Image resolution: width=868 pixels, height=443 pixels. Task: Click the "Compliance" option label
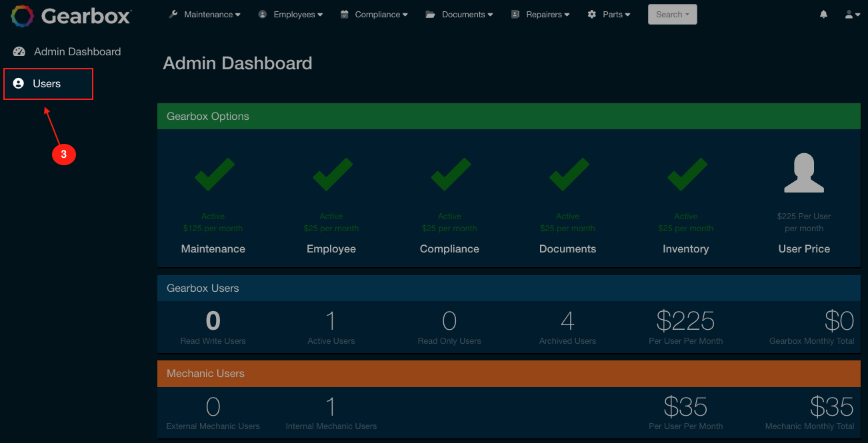tap(449, 249)
